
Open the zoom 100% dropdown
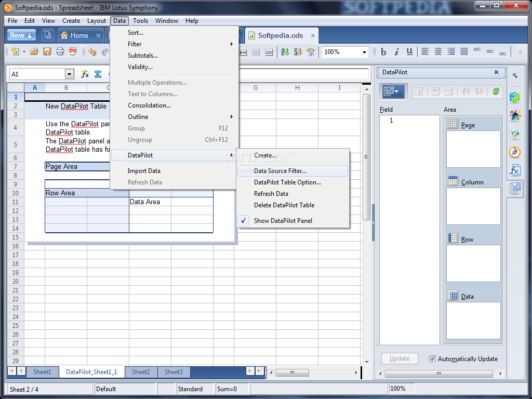pyautogui.click(x=364, y=52)
